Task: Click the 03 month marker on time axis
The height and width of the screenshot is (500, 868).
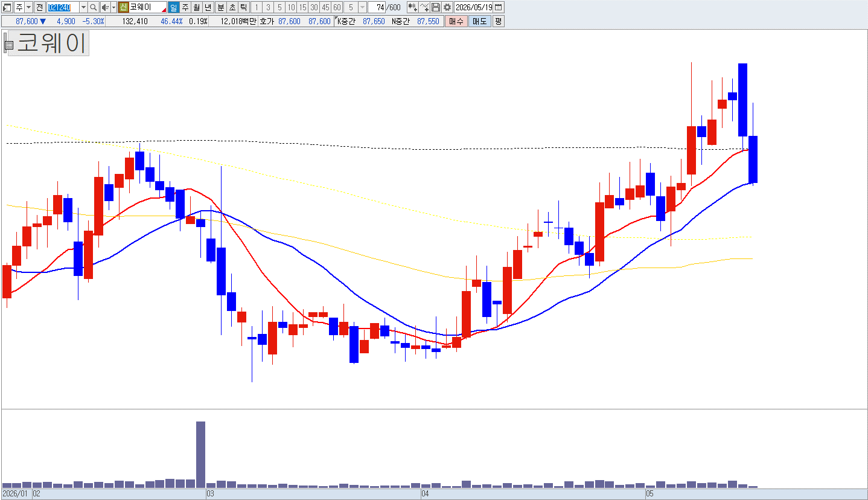Action: coord(210,494)
